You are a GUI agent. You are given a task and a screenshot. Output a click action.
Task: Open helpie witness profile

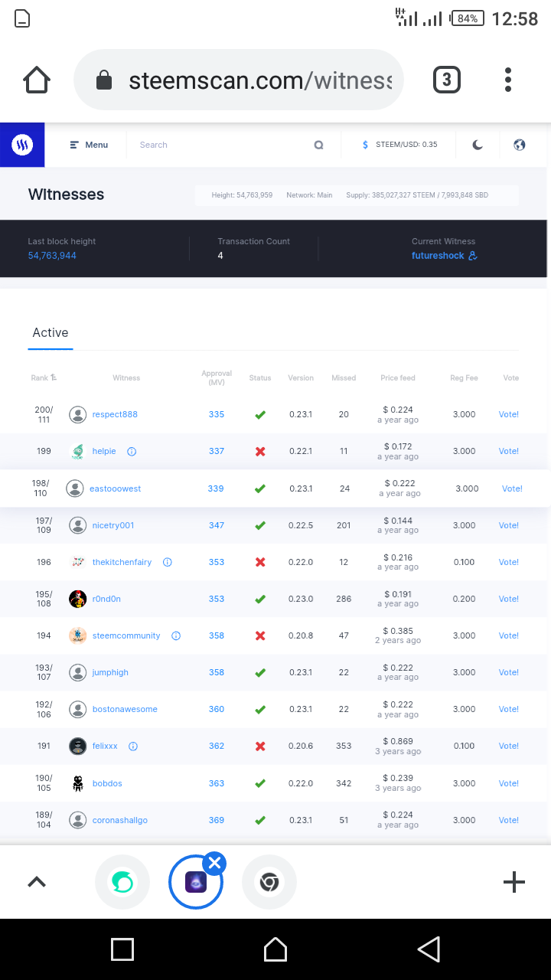(x=104, y=452)
